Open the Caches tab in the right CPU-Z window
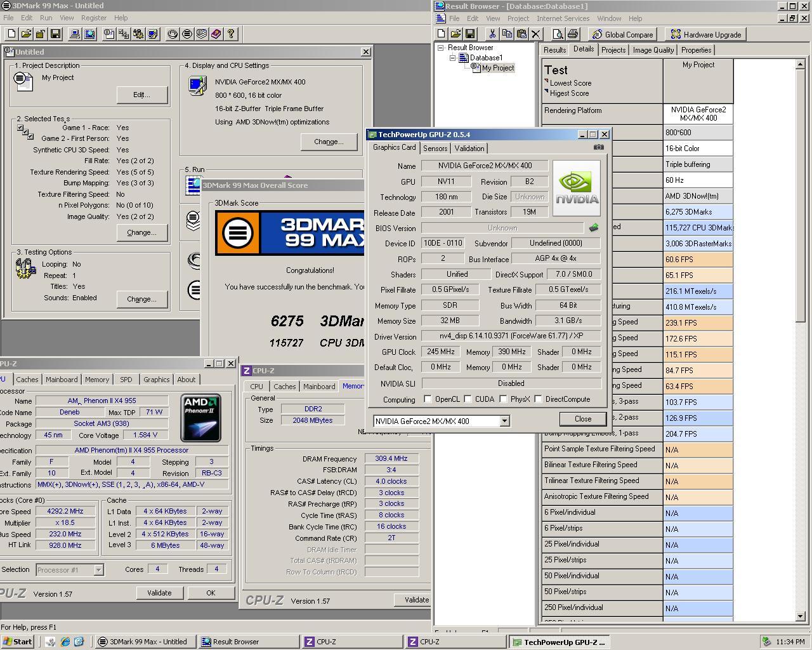 (284, 387)
